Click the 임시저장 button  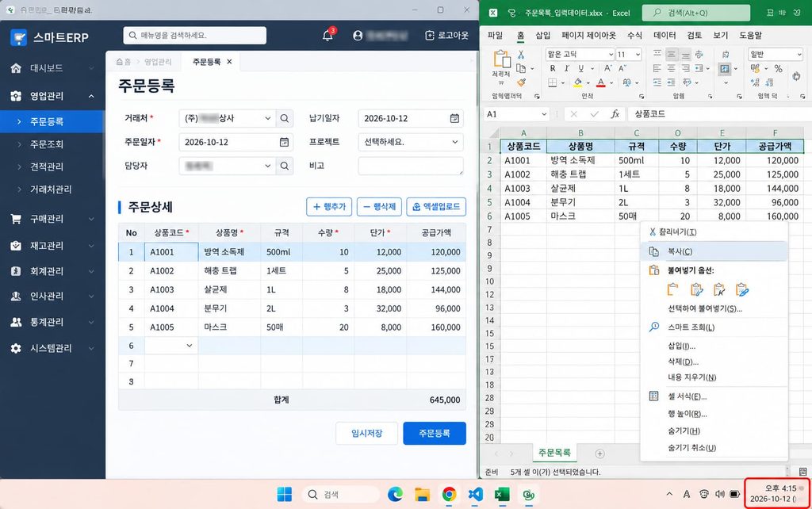(366, 434)
